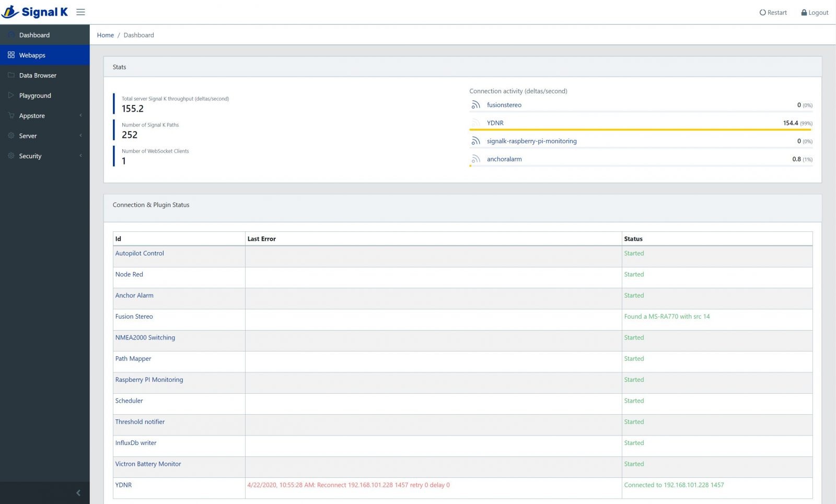Viewport: 836px width, 504px height.
Task: Click the YDNR yellow activity bar
Action: [x=640, y=130]
